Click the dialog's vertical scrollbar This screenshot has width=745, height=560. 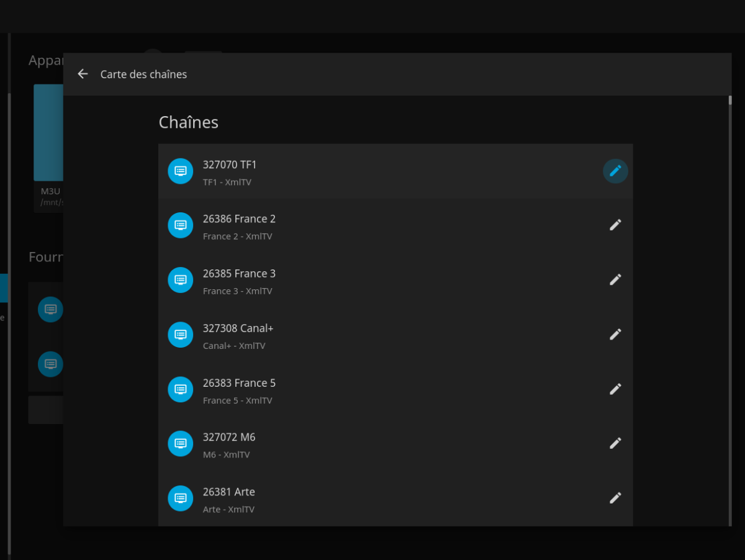coord(730,310)
